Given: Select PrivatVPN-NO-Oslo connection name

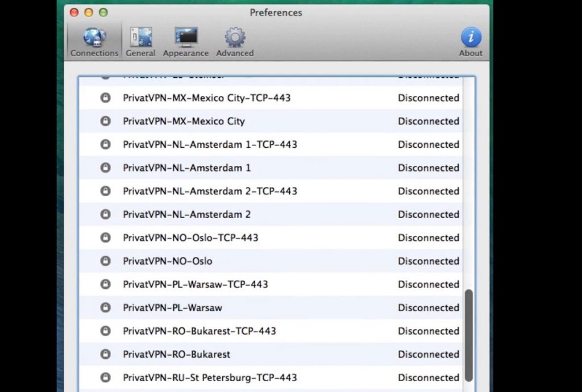Looking at the screenshot, I should tap(168, 261).
